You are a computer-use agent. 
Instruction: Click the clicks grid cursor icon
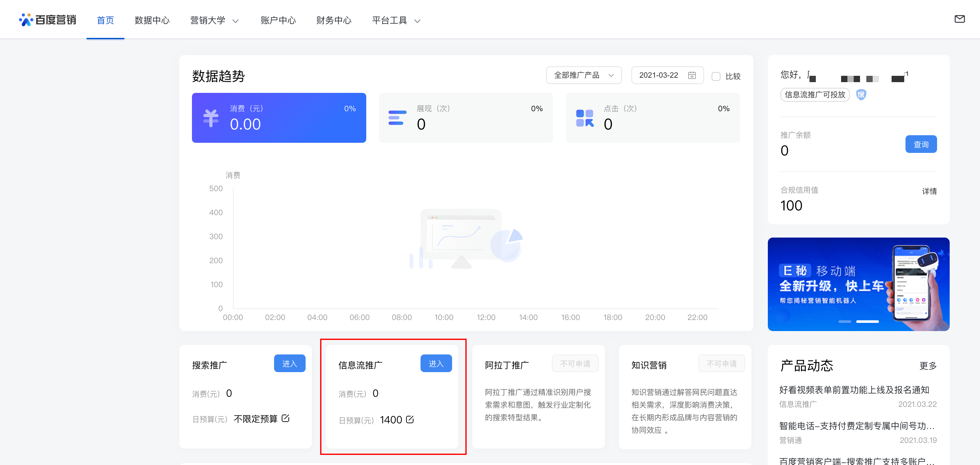click(x=585, y=118)
